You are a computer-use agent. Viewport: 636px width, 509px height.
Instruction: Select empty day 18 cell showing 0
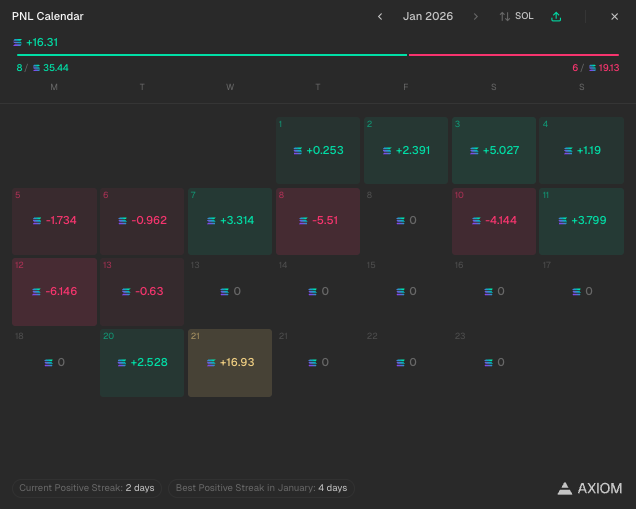point(54,363)
